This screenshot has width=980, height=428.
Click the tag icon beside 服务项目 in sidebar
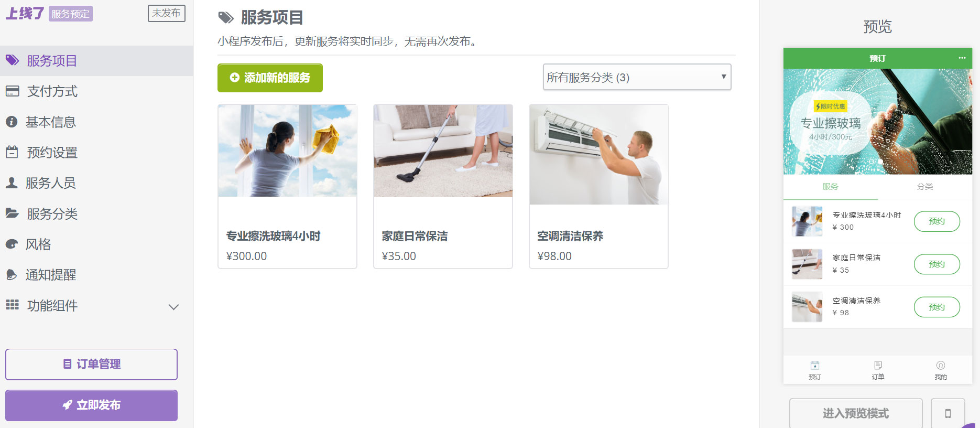13,60
